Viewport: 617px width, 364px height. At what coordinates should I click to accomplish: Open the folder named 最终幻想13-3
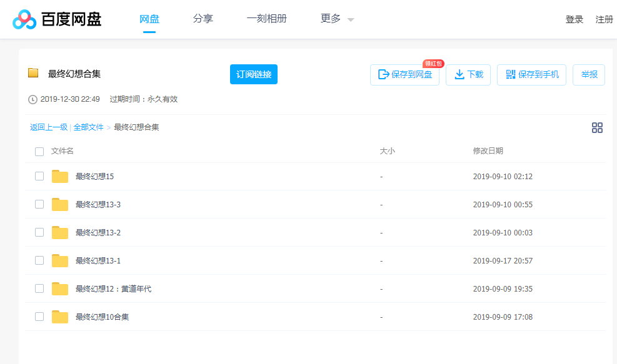point(98,204)
